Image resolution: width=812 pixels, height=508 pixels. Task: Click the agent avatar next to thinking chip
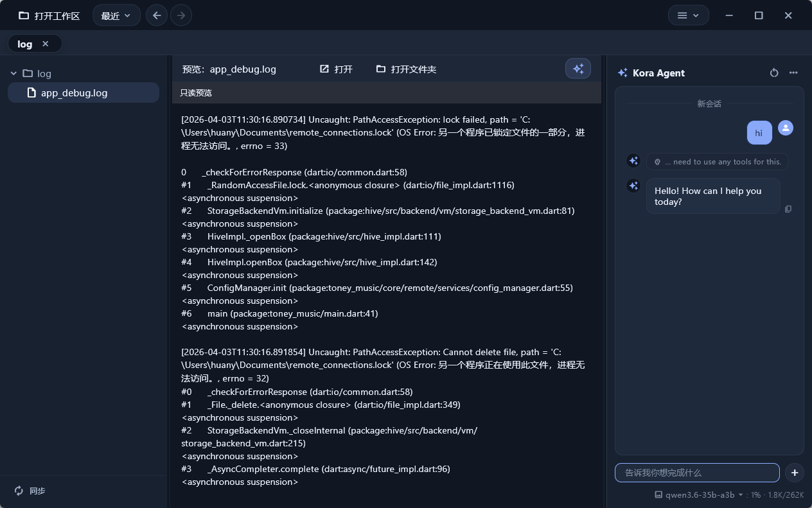pos(633,161)
